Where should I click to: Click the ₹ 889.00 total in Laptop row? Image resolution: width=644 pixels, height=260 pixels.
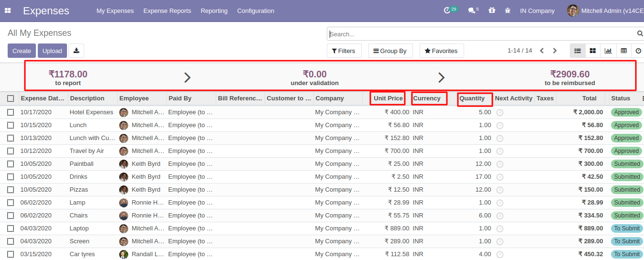[590, 228]
